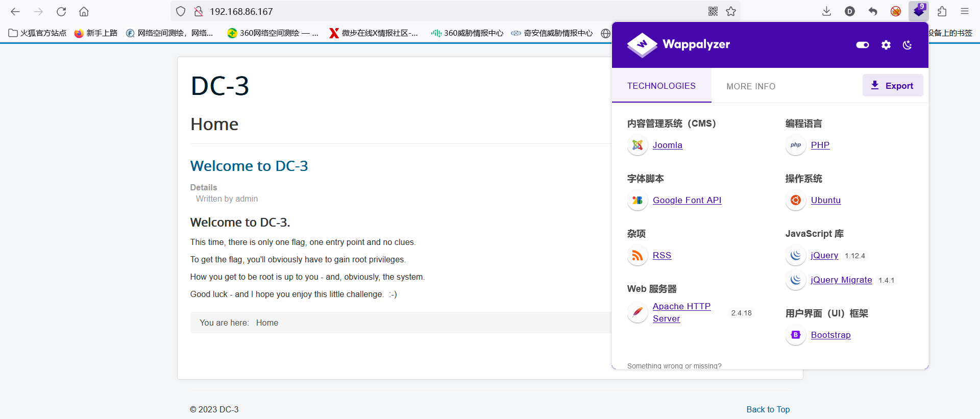Toggle the Wappalyzer enable switch

tap(863, 45)
